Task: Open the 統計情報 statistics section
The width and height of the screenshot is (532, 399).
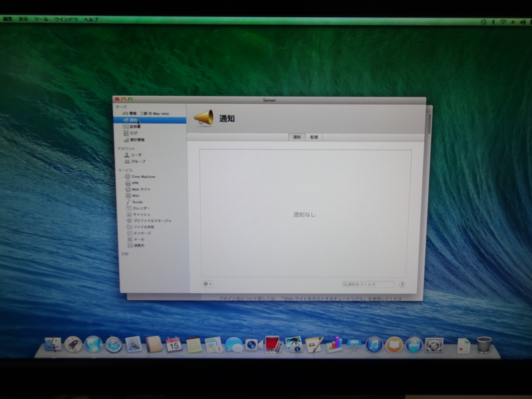Action: click(134, 140)
